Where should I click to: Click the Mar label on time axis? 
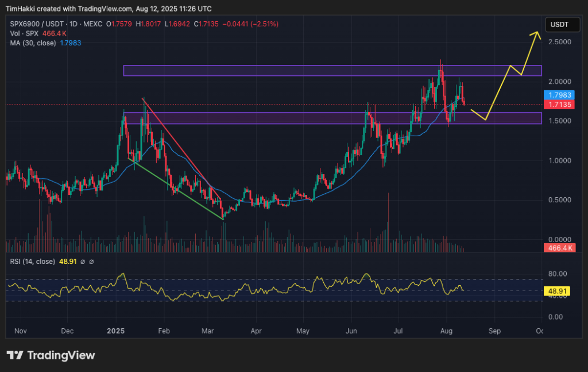pyautogui.click(x=207, y=331)
